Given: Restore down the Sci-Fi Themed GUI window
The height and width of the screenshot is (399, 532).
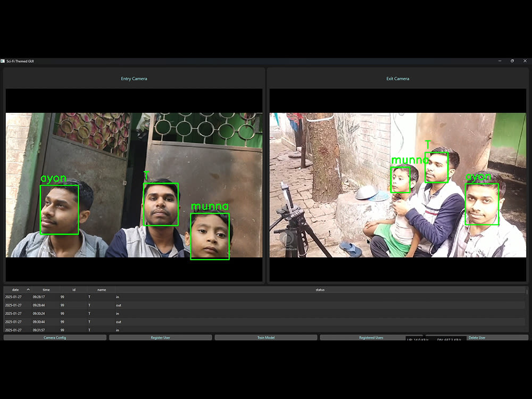Looking at the screenshot, I should pyautogui.click(x=512, y=61).
